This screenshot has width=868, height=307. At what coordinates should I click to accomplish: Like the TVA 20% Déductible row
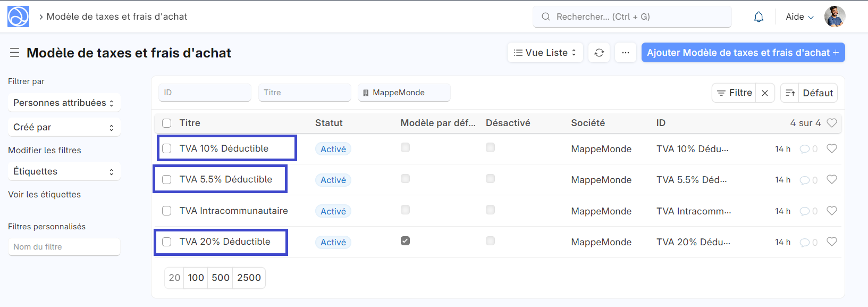tap(832, 242)
